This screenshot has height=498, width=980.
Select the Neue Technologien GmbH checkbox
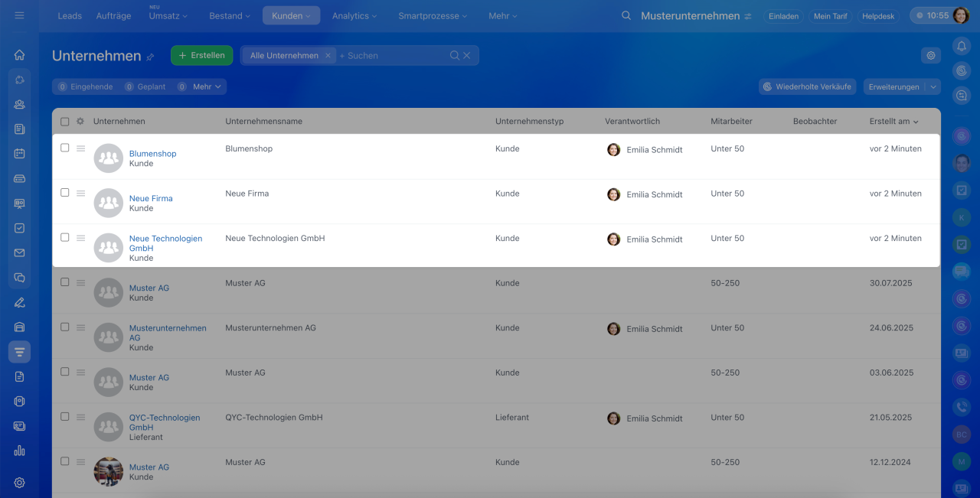(x=65, y=238)
